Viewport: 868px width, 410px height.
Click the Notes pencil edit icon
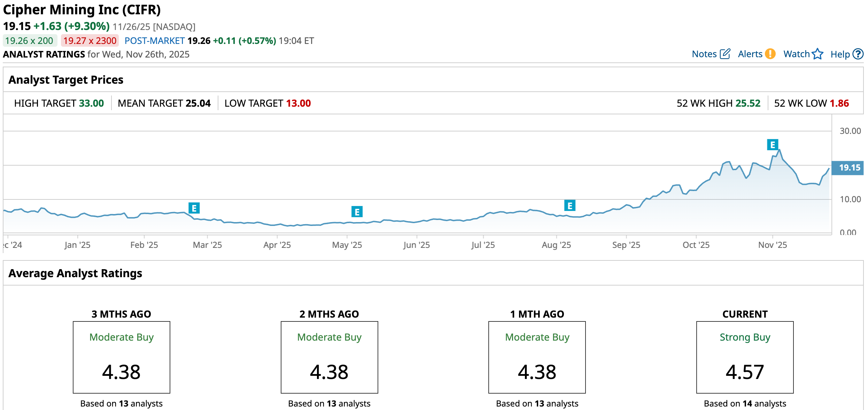point(725,54)
